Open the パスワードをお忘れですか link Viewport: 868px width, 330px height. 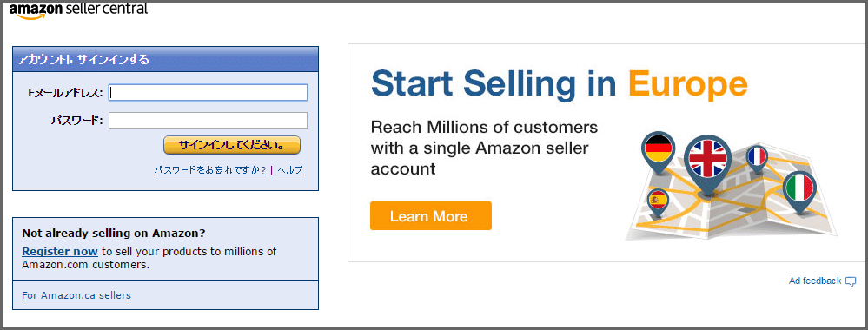click(209, 170)
